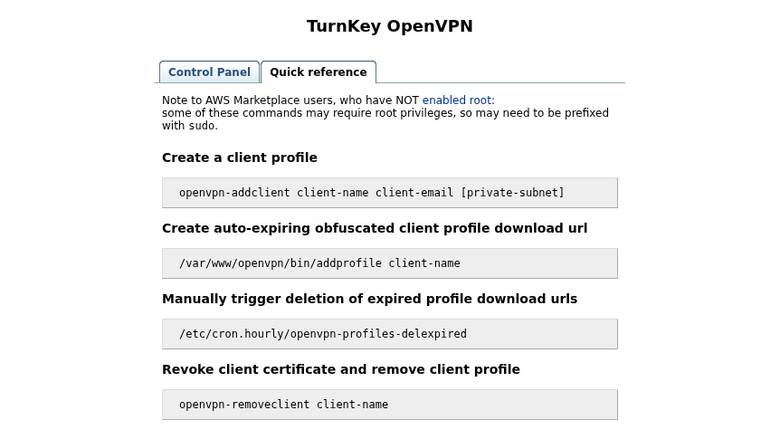The height and width of the screenshot is (439, 780).
Task: Click the Manually trigger deletion heading
Action: pyautogui.click(x=370, y=299)
